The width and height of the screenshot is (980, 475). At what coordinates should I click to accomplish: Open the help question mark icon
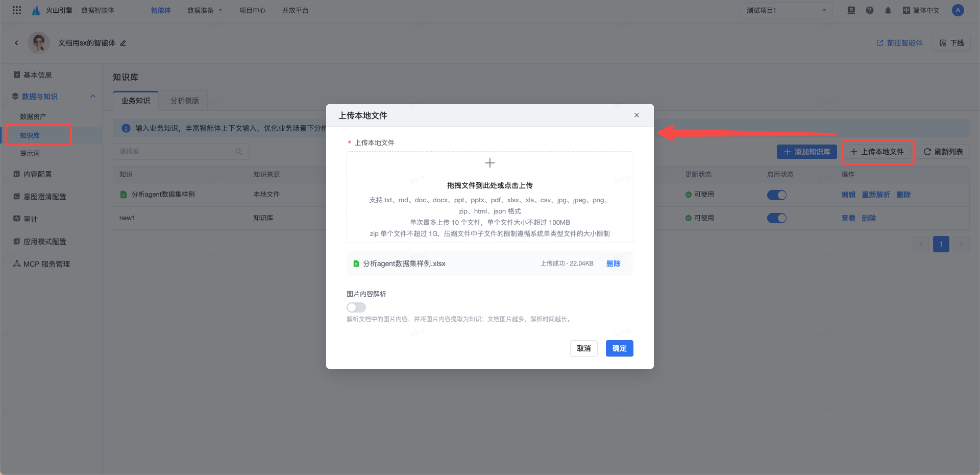point(870,10)
